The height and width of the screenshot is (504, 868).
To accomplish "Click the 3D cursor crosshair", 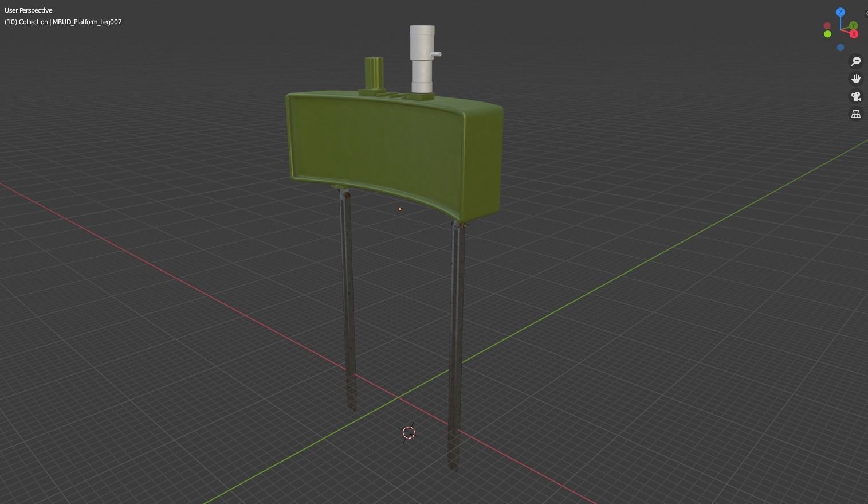I will tap(409, 432).
